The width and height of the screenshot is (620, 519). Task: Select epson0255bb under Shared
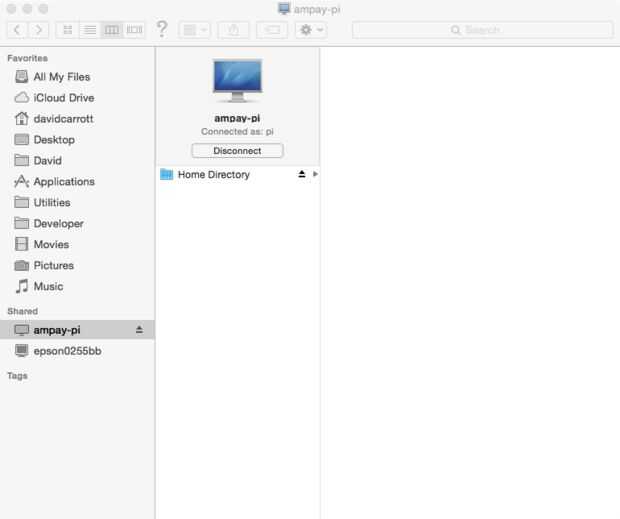click(77, 351)
